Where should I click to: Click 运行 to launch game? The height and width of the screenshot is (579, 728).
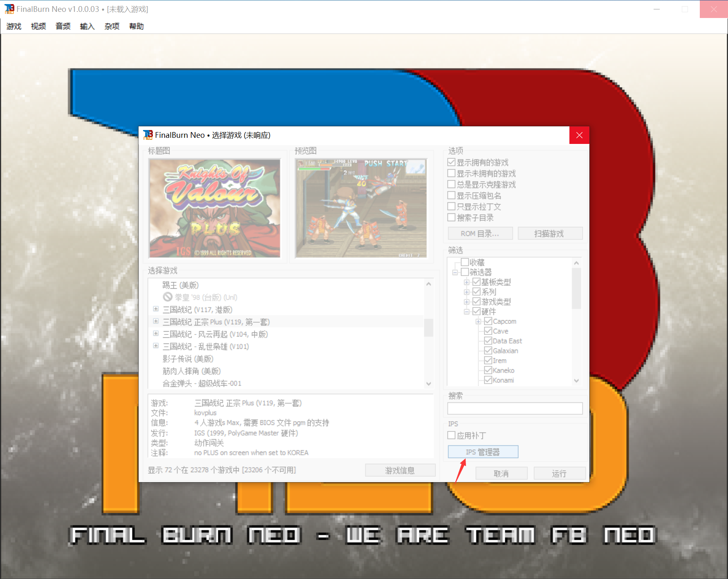coord(560,474)
